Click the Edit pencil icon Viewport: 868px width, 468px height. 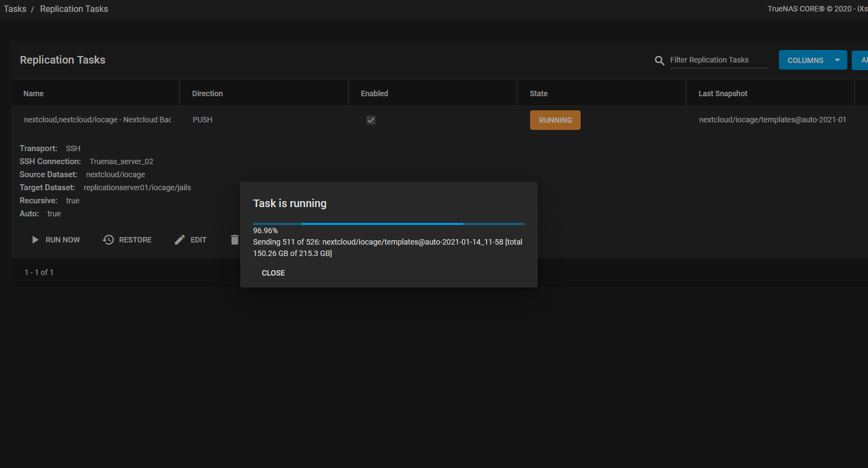tap(180, 240)
